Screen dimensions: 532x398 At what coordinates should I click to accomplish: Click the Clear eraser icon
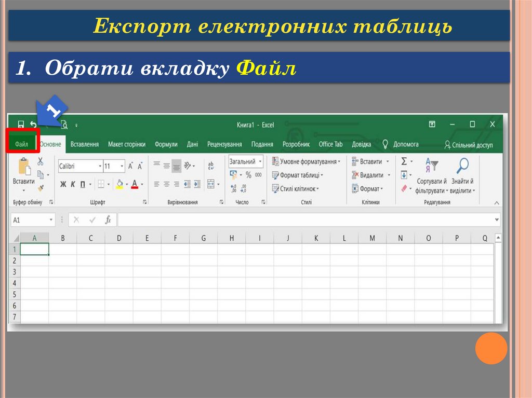click(404, 188)
